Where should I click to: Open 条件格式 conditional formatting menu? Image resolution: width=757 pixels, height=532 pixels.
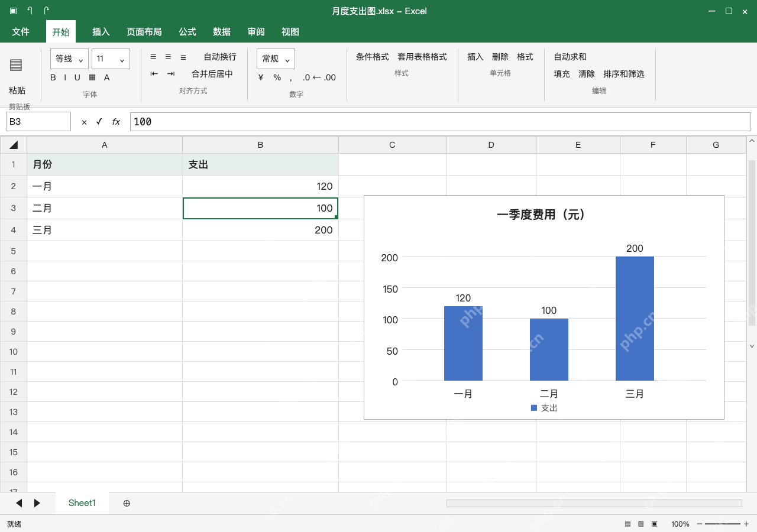click(x=373, y=57)
